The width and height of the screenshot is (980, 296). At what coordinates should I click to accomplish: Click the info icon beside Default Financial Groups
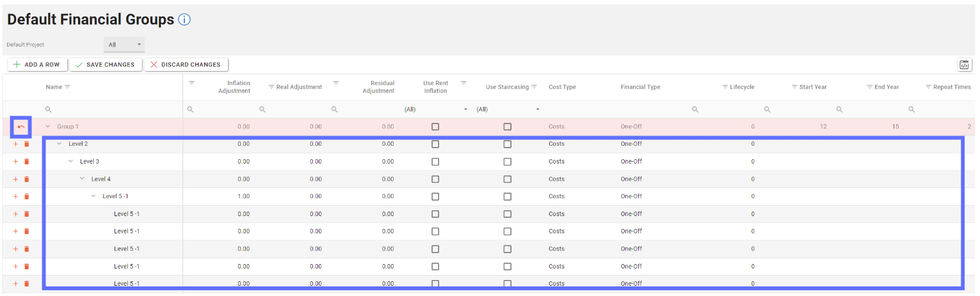point(184,20)
